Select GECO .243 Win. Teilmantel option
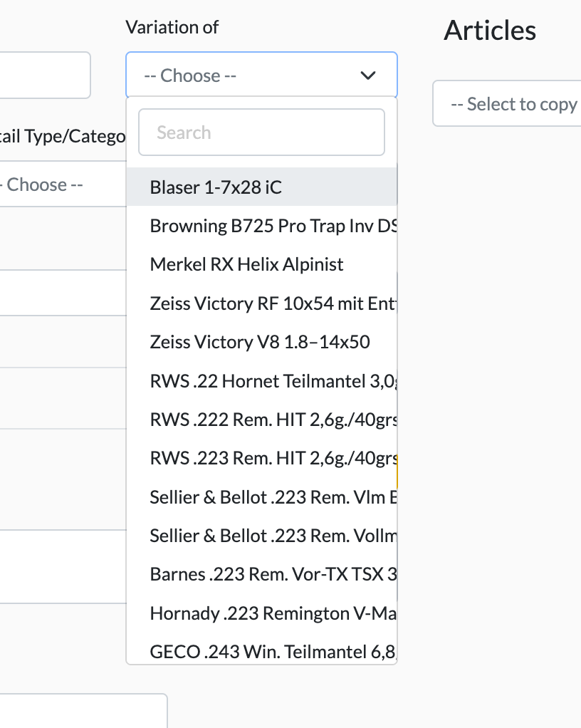This screenshot has width=581, height=728. click(263, 651)
